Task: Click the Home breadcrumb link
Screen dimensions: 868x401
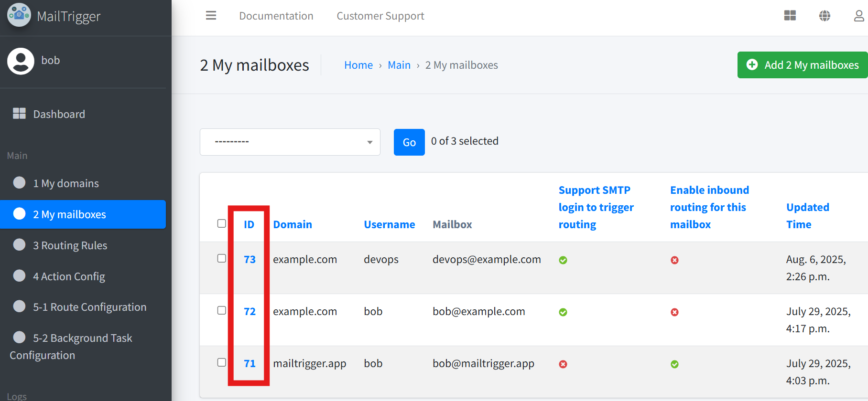Action: click(x=358, y=65)
